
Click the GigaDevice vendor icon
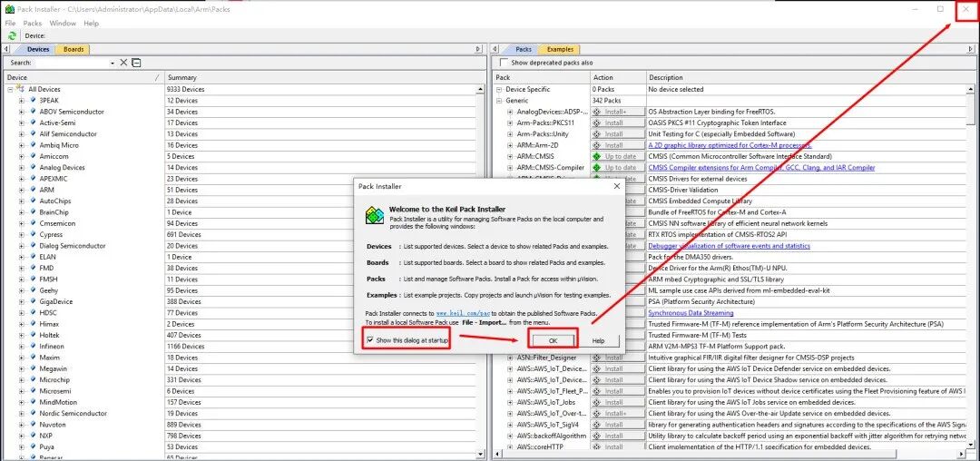tap(33, 301)
